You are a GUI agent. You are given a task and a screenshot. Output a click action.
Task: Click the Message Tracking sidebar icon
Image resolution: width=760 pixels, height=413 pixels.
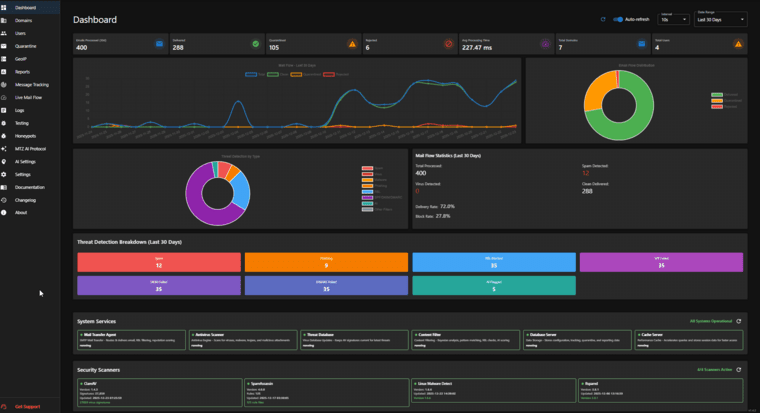point(4,85)
